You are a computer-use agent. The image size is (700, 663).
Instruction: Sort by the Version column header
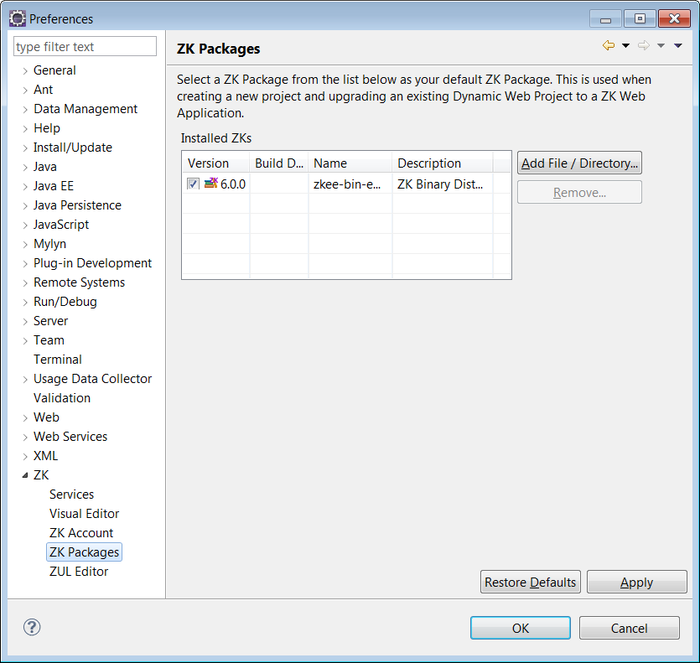coord(216,163)
